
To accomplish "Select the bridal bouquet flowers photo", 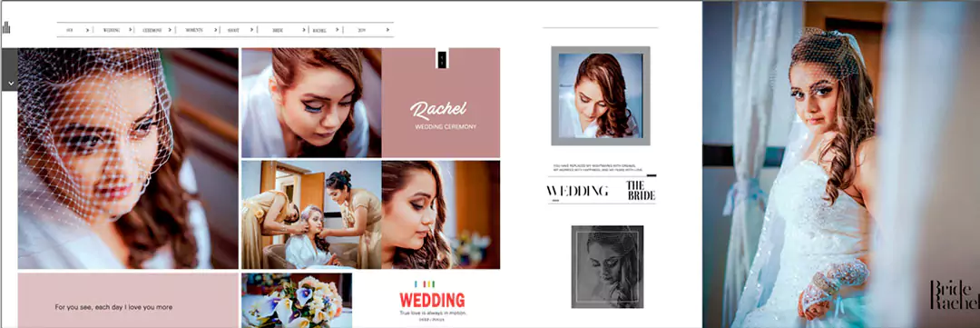I will 297,300.
